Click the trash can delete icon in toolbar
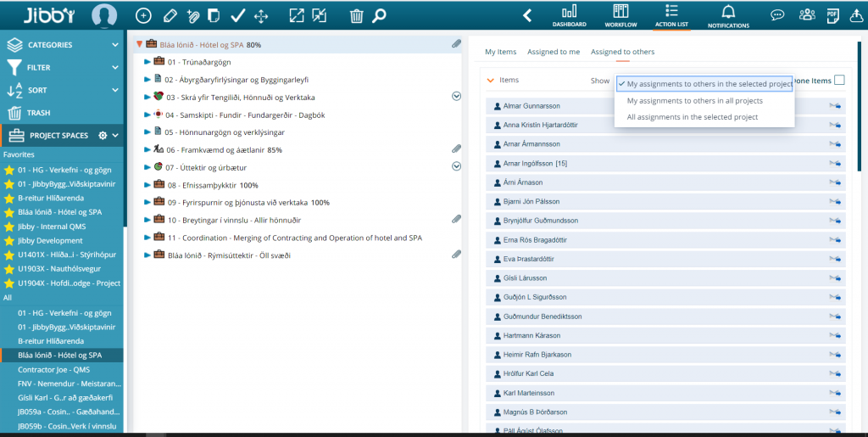Image resolution: width=868 pixels, height=437 pixels. [357, 16]
